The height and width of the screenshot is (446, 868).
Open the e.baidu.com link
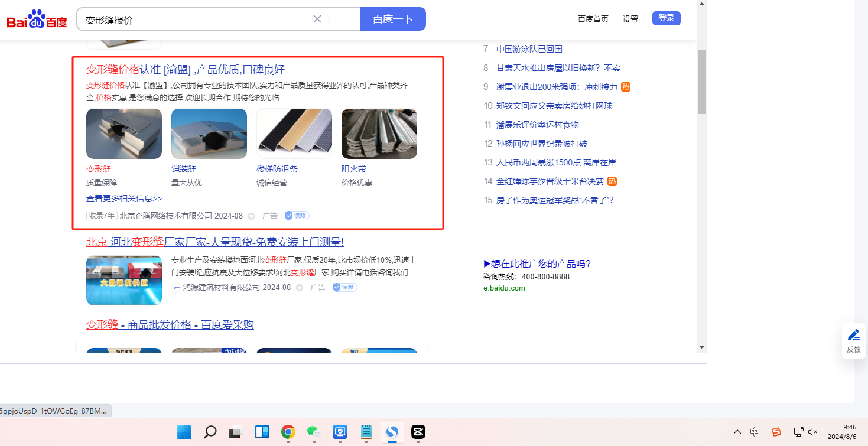(504, 288)
